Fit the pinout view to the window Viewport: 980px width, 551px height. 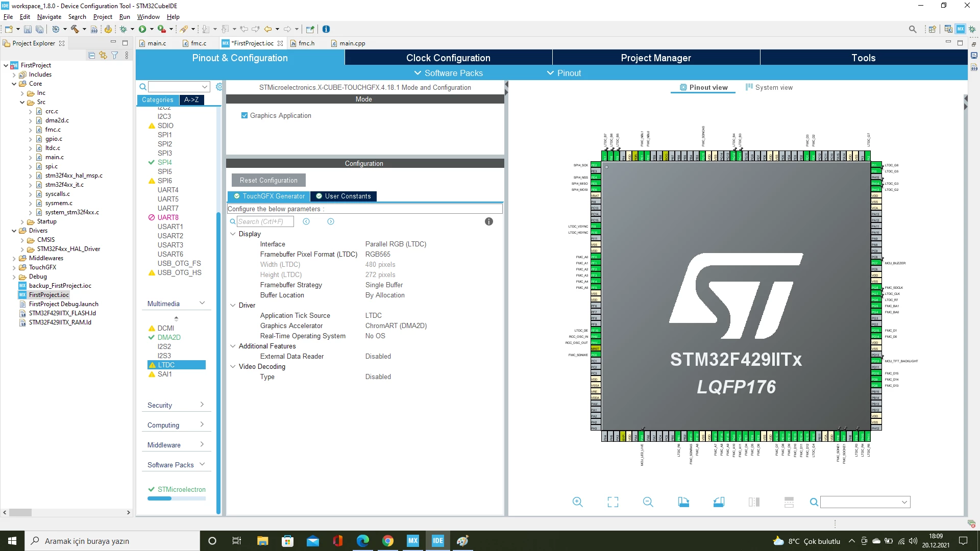click(x=612, y=502)
